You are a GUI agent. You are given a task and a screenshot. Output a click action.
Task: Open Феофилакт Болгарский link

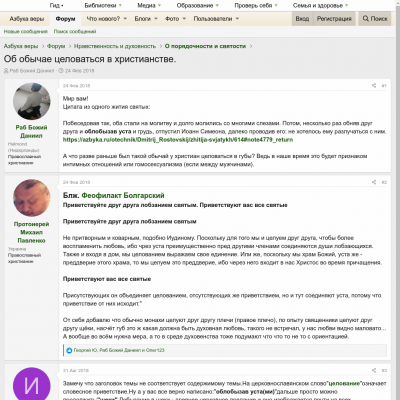[123, 195]
